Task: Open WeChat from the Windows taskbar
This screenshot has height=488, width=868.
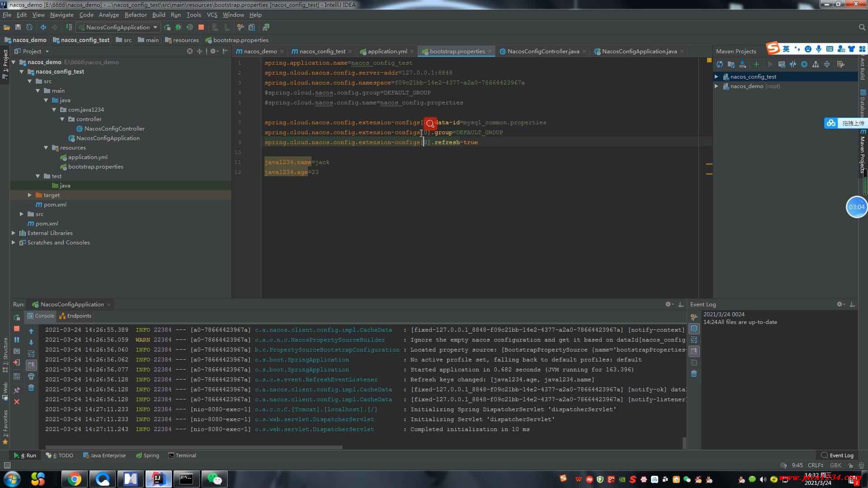Action: (x=214, y=479)
